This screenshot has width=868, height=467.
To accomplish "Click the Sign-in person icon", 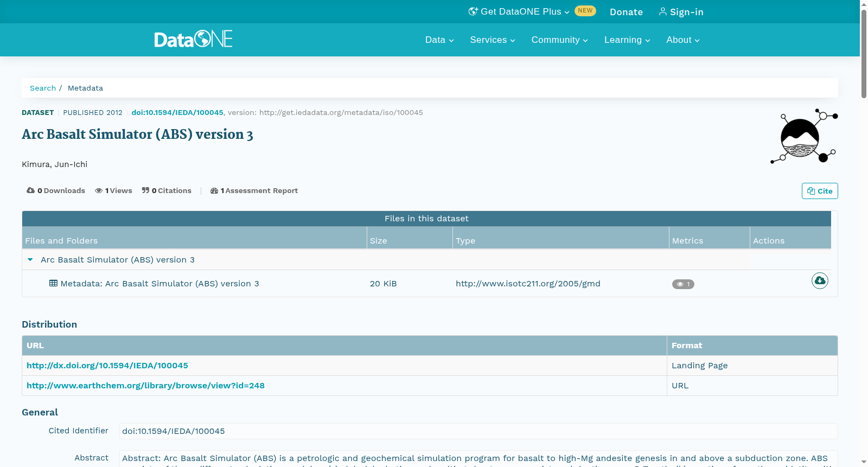I will click(x=662, y=11).
